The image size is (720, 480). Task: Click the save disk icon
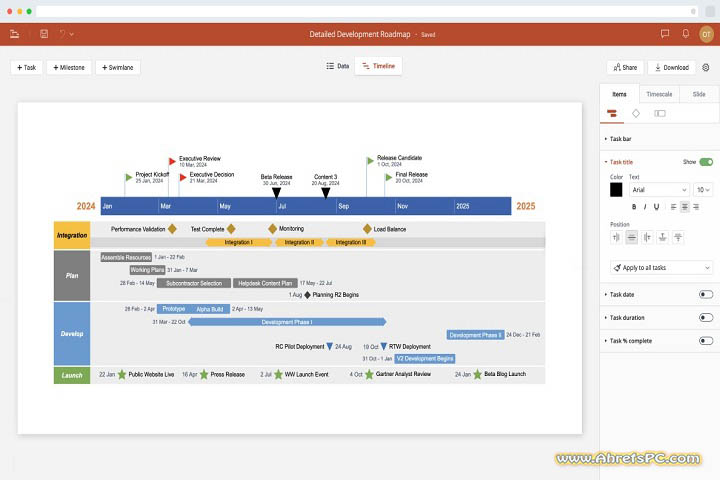point(44,34)
